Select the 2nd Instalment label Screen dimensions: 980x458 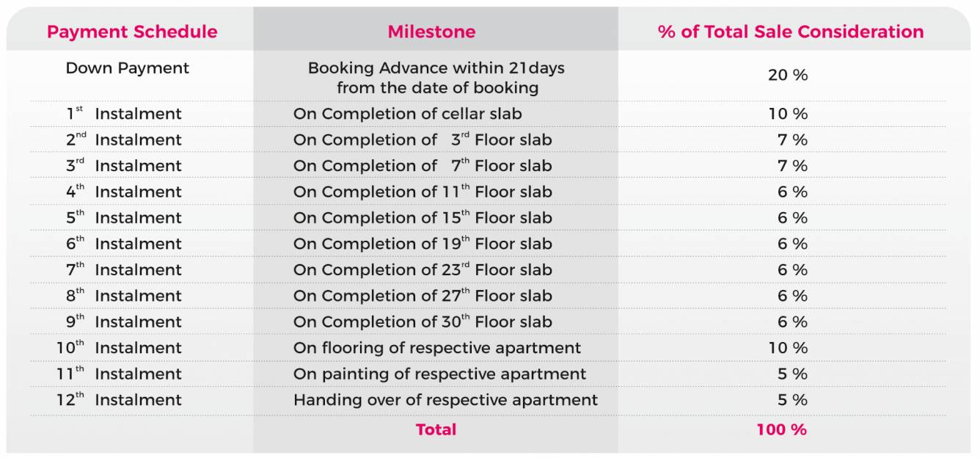click(x=124, y=139)
